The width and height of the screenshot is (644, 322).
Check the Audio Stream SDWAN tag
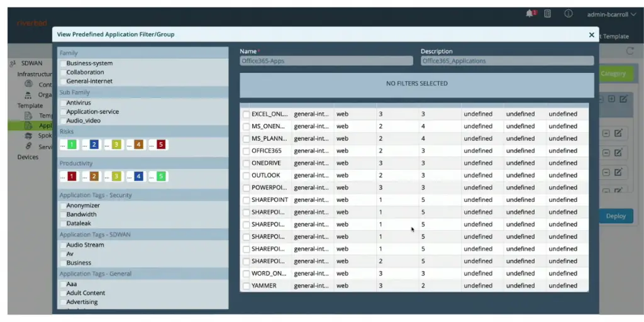62,245
